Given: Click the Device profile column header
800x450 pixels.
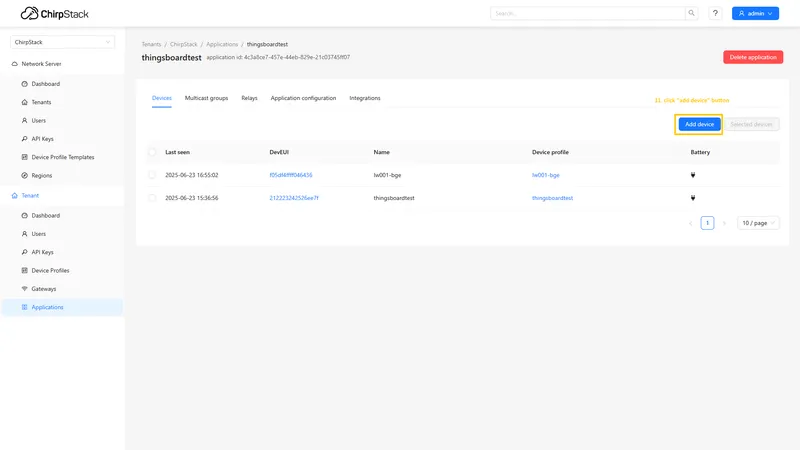Looking at the screenshot, I should 550,152.
